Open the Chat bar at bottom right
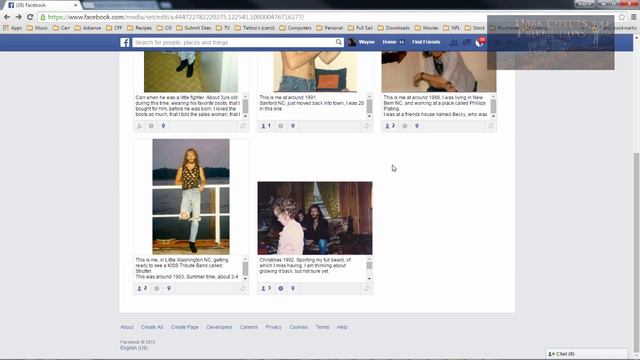The height and width of the screenshot is (360, 640). (587, 353)
